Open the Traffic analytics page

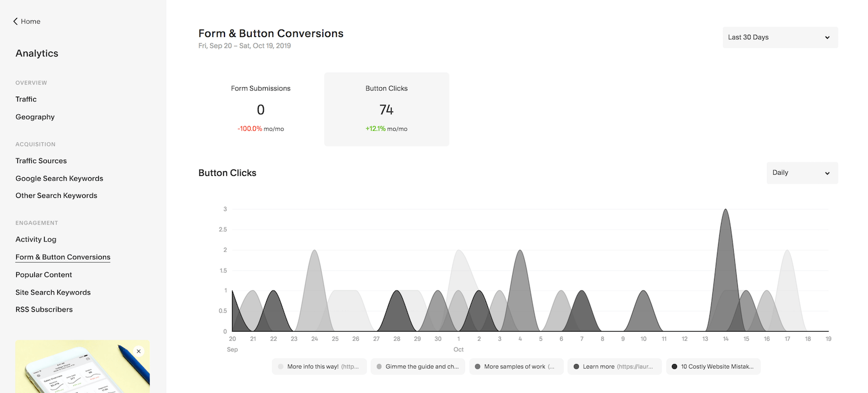click(x=26, y=99)
